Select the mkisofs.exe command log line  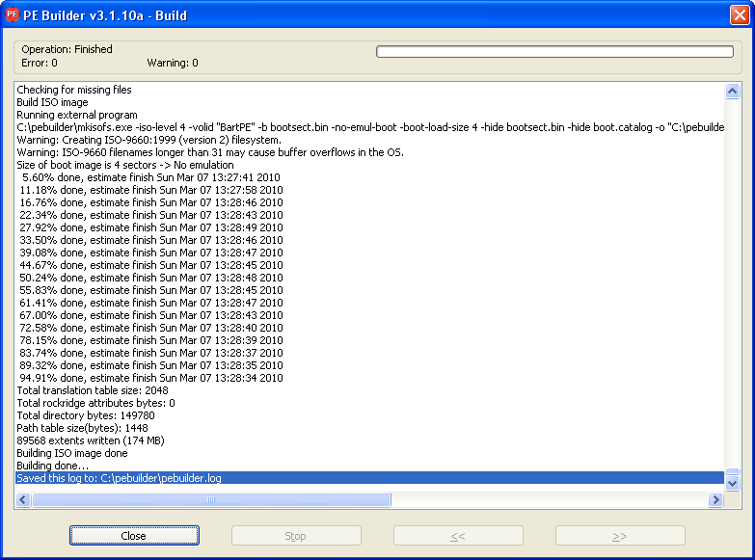point(370,127)
